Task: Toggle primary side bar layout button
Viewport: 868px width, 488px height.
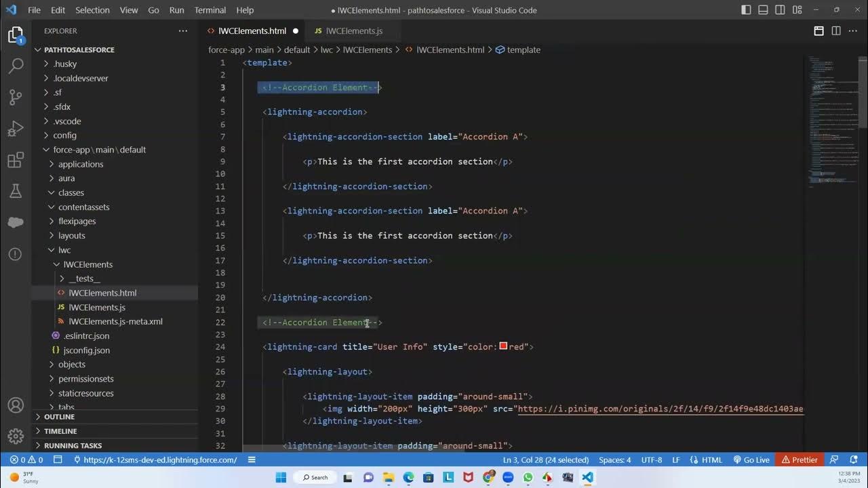Action: point(746,10)
